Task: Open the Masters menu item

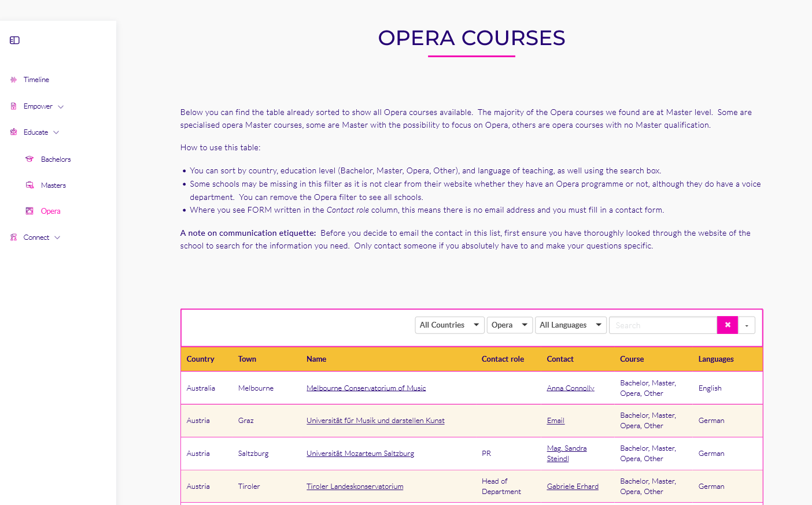Action: pos(53,185)
